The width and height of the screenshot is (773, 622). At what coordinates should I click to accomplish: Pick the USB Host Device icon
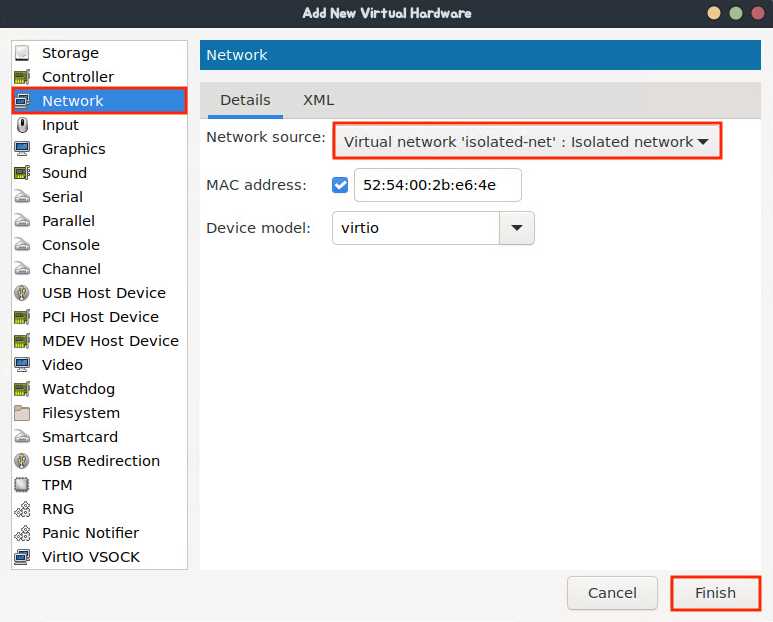pos(22,293)
